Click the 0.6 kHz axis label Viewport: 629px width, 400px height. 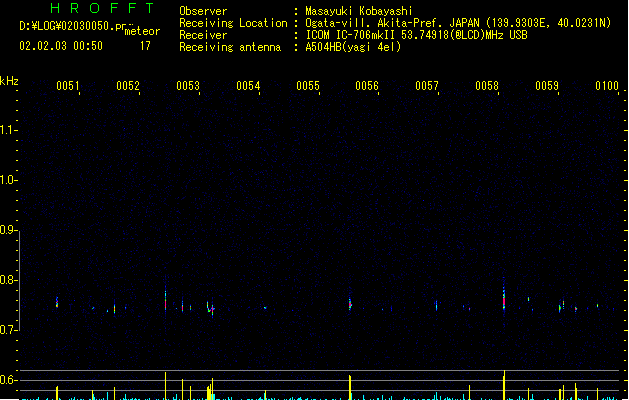8,380
